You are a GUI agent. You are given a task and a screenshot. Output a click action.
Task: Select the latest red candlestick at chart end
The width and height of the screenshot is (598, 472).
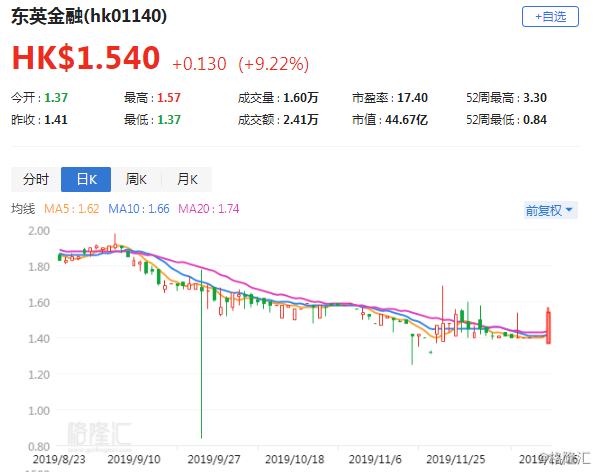(x=548, y=326)
